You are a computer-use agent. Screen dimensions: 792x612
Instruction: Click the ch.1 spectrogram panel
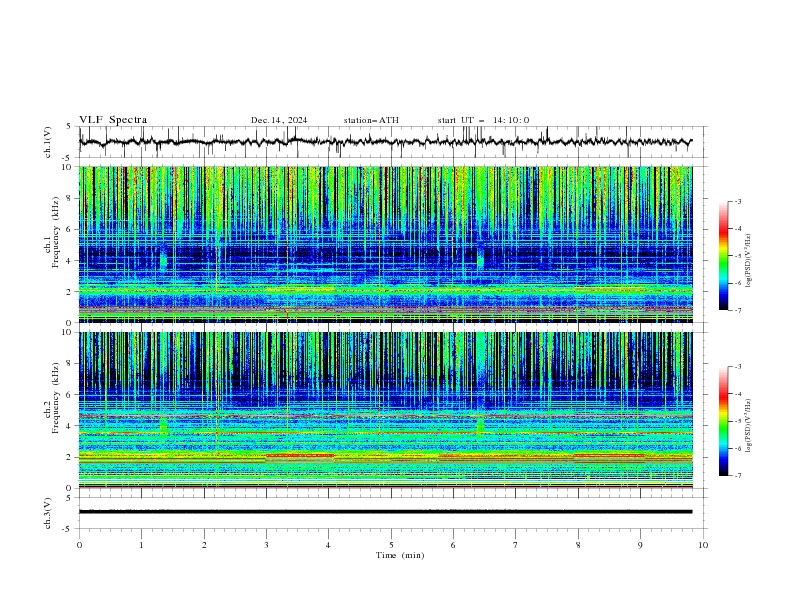point(385,244)
